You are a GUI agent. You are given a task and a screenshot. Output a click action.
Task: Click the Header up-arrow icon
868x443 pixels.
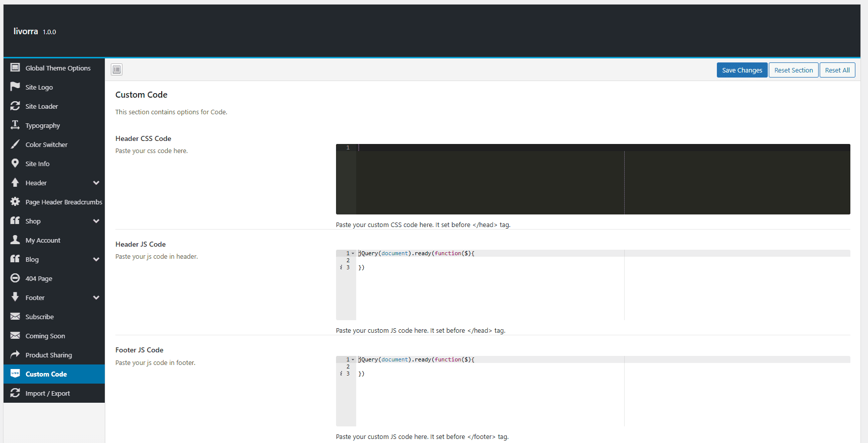pos(15,182)
